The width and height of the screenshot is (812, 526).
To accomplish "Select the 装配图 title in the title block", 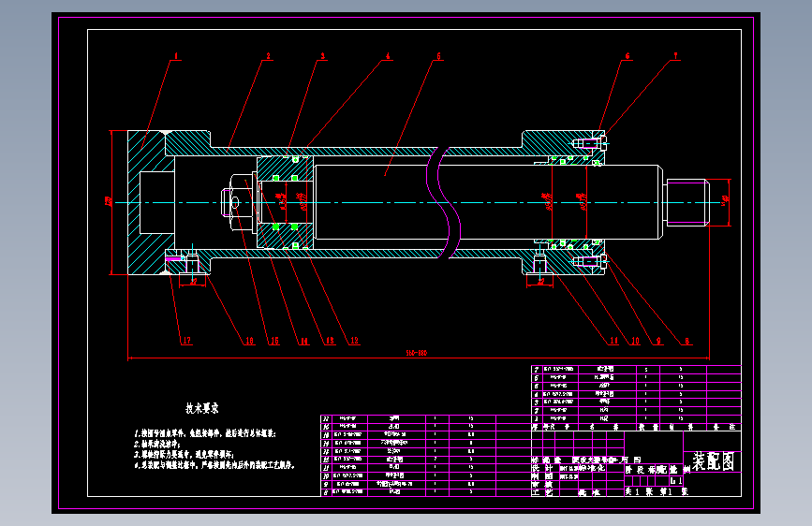I will coord(714,460).
